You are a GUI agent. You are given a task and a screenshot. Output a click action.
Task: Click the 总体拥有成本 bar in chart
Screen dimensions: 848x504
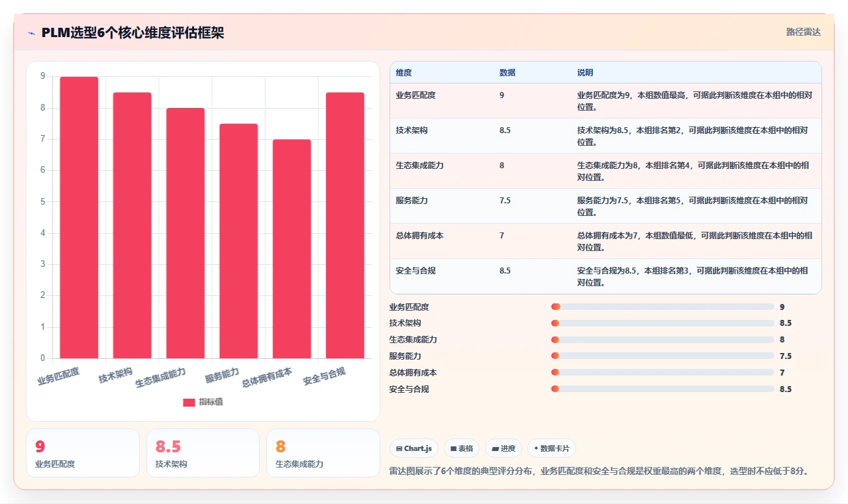coord(291,249)
